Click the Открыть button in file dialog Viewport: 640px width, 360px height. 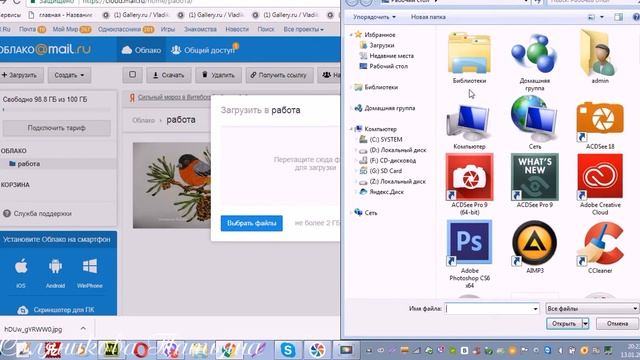point(564,324)
